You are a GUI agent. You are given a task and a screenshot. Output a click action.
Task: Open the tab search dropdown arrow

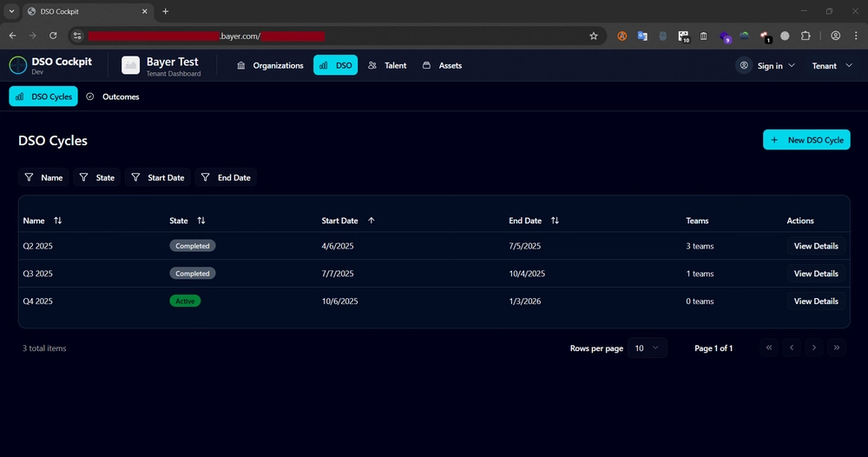tap(11, 11)
